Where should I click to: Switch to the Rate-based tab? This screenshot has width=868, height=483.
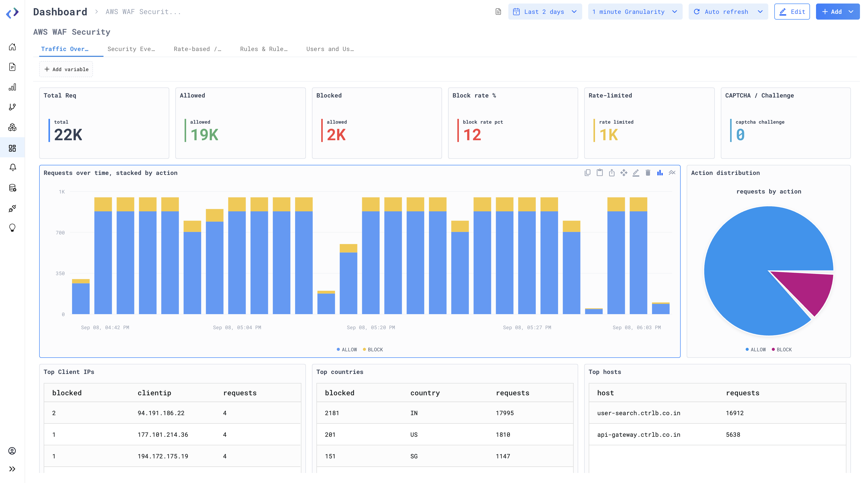coord(197,49)
